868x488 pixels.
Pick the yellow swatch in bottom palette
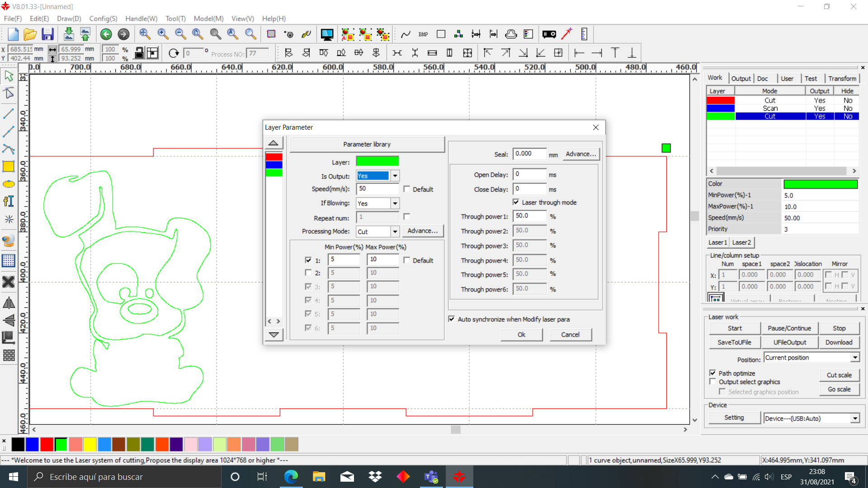click(90, 445)
